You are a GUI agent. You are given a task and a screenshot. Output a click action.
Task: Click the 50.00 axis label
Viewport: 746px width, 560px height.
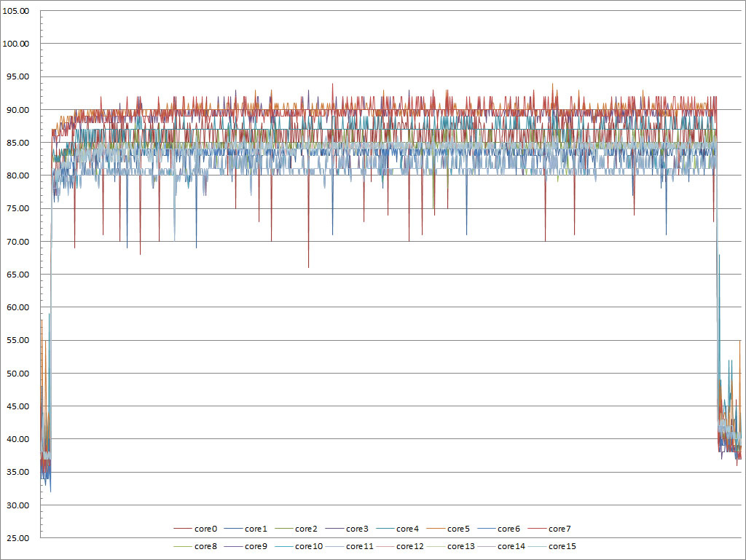pyautogui.click(x=17, y=373)
